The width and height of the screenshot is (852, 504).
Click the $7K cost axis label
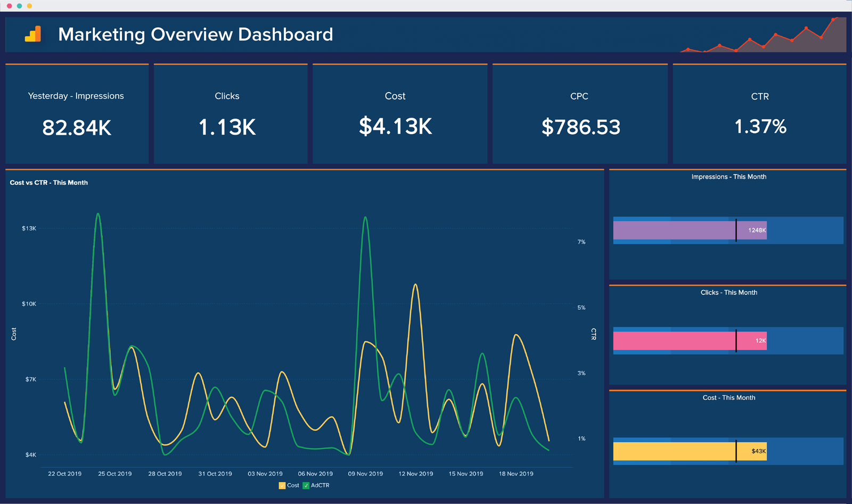coord(31,379)
